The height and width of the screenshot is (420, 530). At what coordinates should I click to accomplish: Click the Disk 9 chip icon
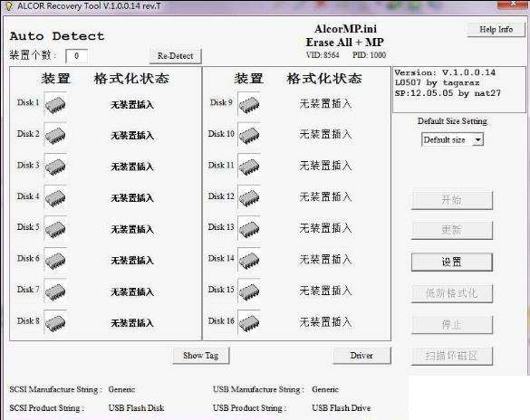[x=249, y=104]
